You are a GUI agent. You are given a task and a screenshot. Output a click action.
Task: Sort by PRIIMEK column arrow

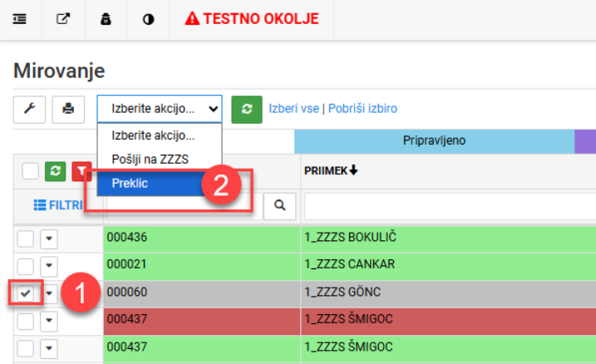[353, 170]
